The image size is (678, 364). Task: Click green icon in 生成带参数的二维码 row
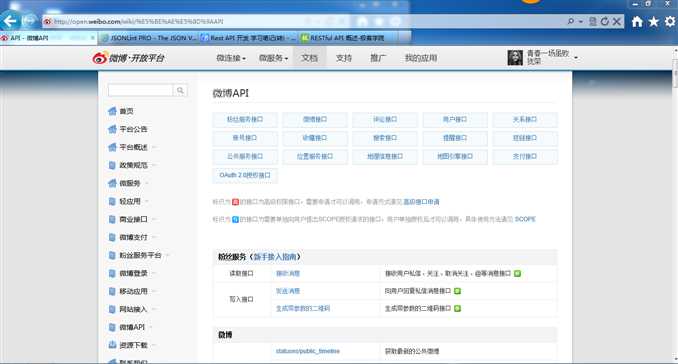[x=457, y=308]
